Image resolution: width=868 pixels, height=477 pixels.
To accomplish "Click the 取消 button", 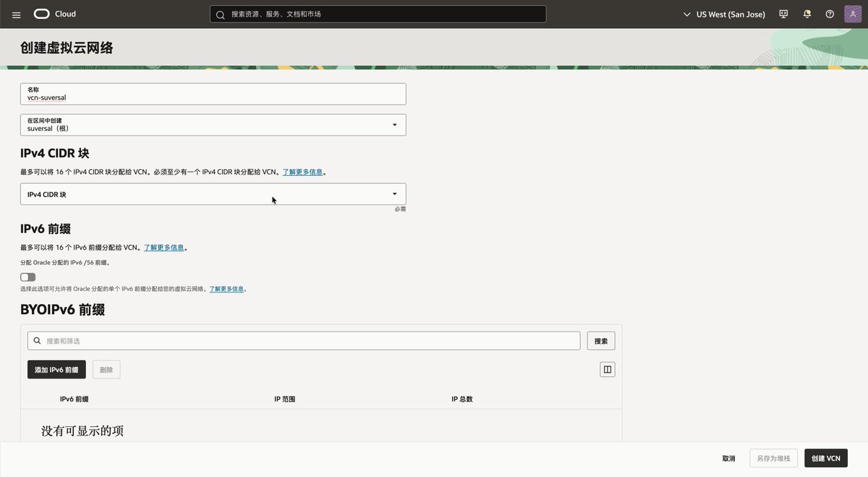I will pos(728,458).
